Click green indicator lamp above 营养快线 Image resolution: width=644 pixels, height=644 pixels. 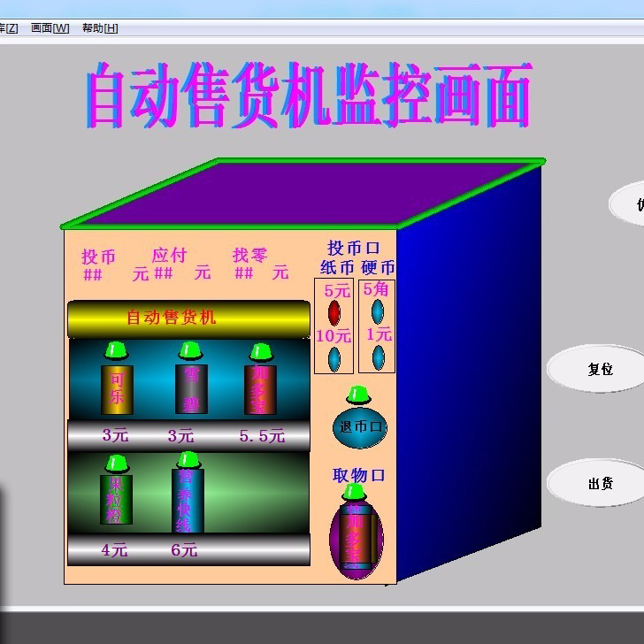pyautogui.click(x=188, y=460)
